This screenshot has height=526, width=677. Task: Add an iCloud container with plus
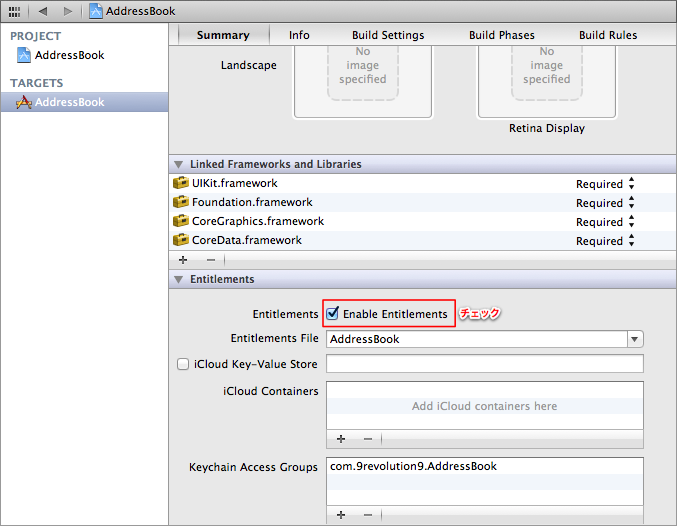click(341, 439)
